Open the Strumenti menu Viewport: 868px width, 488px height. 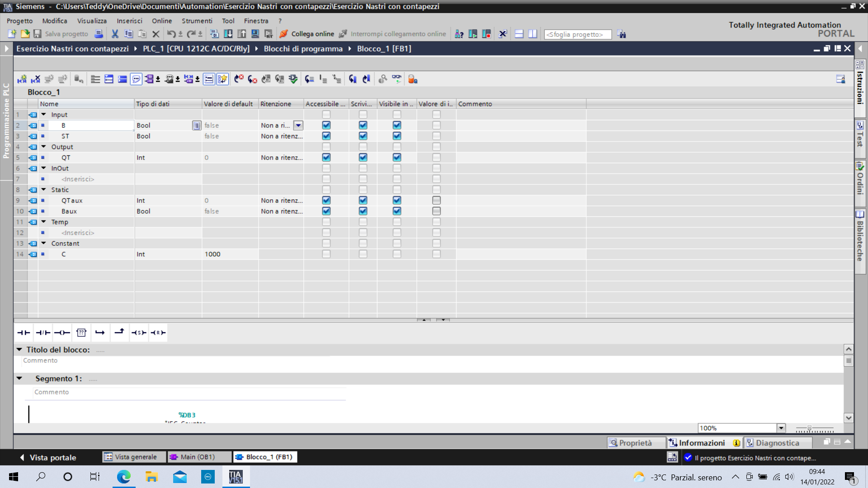pyautogui.click(x=197, y=21)
